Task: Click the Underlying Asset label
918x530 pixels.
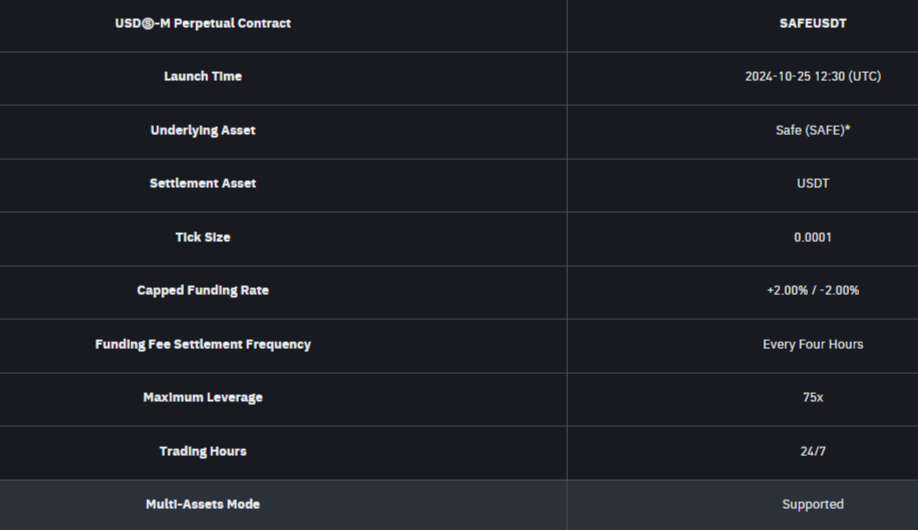Action: [x=203, y=130]
